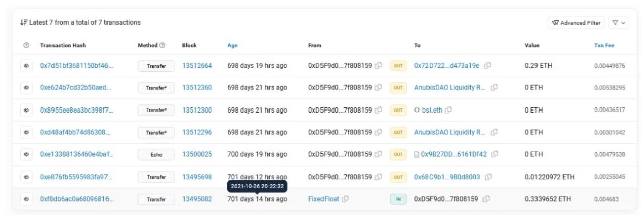Copy the 0x9B27DD...6161Df42 contract address
Screen dimensions: 644x219
tap(495, 154)
